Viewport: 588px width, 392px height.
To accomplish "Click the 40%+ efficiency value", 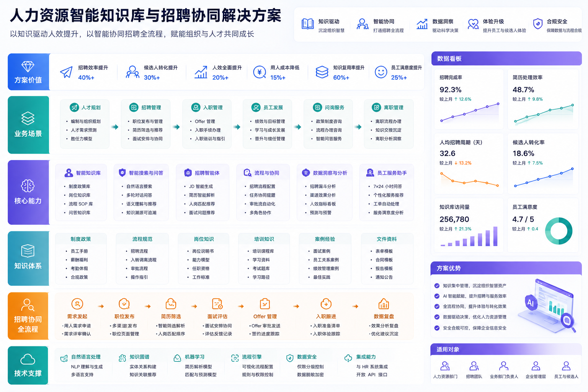I will point(86,77).
